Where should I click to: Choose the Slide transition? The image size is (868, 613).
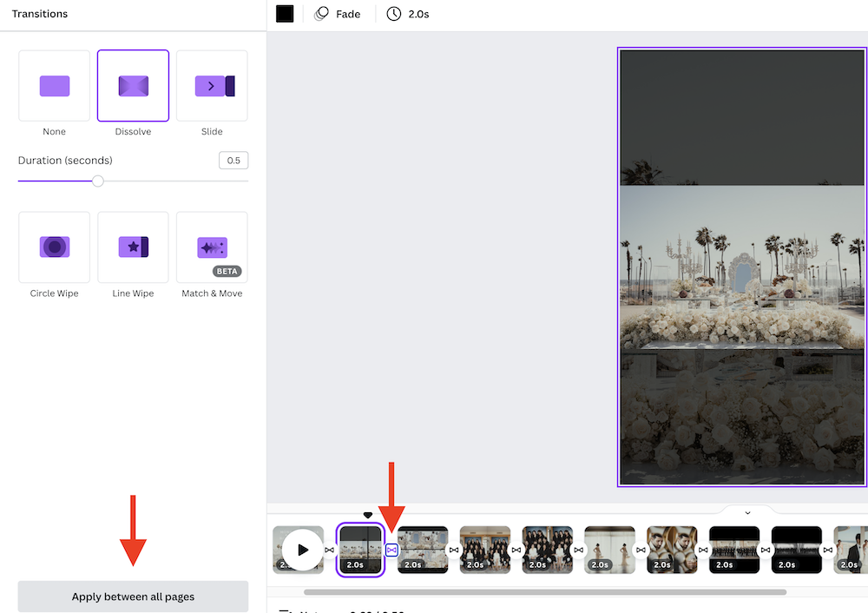click(x=211, y=86)
